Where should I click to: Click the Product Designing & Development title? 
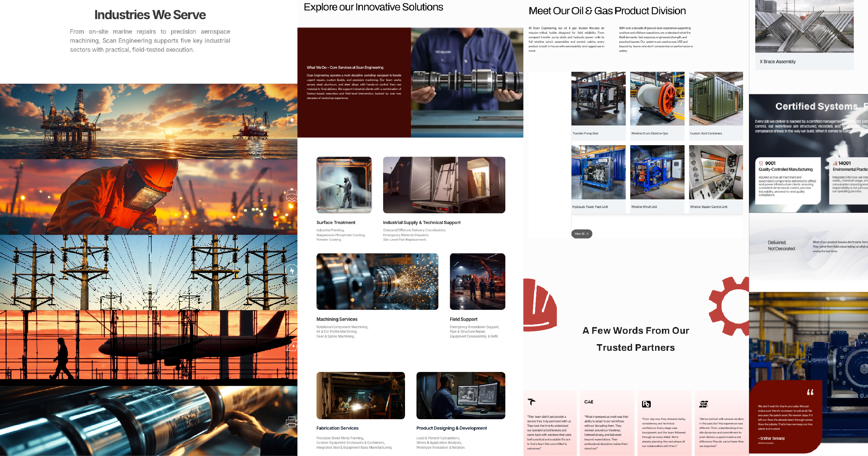[x=452, y=428]
